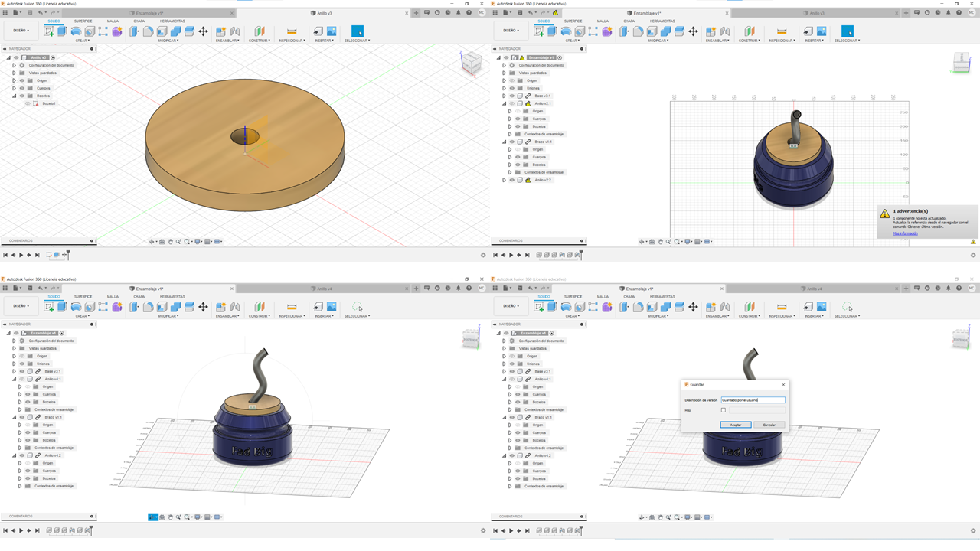Image resolution: width=980 pixels, height=551 pixels.
Task: Choose Offset Plane icon in bottom-left window
Action: (x=260, y=307)
